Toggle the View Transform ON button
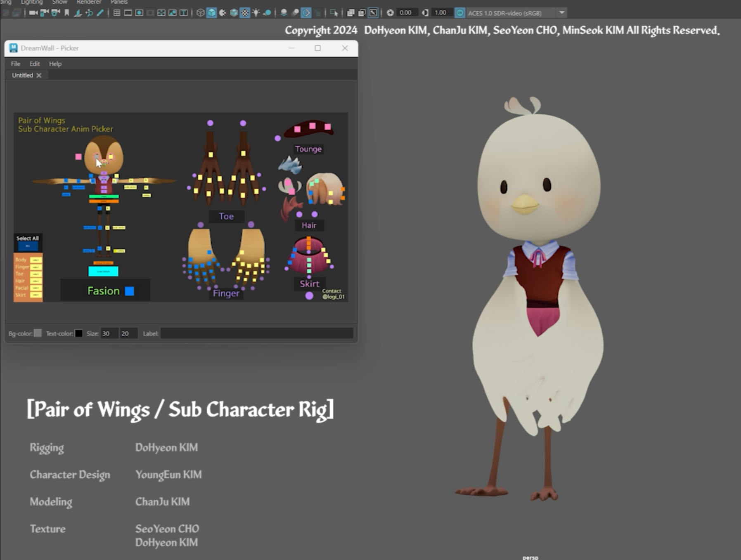Image resolution: width=741 pixels, height=560 pixels. (459, 13)
